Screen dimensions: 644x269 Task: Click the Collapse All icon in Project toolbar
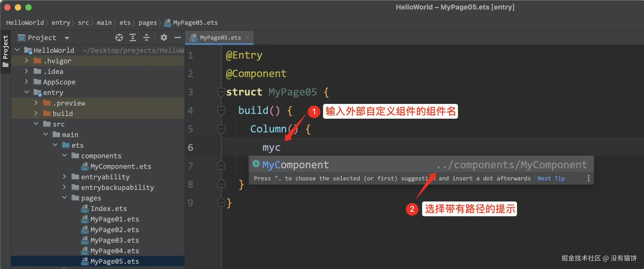point(147,38)
